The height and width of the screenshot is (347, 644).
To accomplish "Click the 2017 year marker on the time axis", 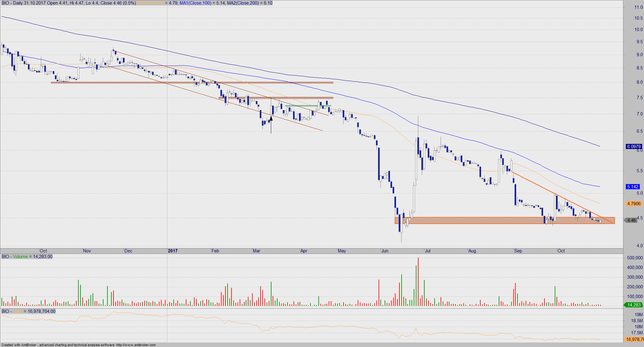I will (173, 251).
